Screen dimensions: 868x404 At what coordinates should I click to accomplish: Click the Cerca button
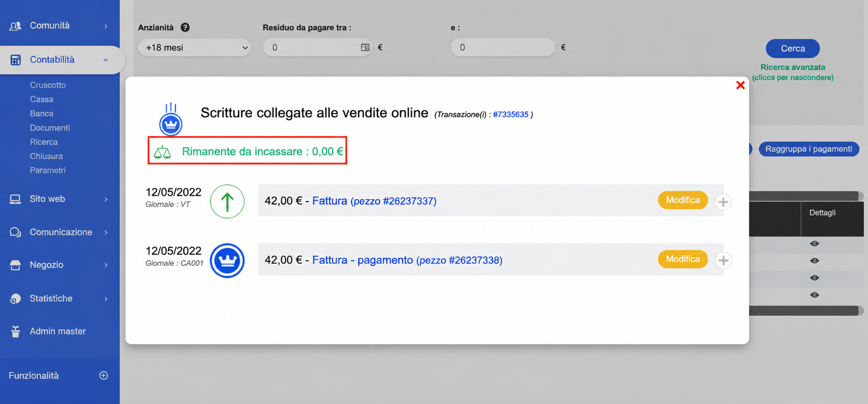pyautogui.click(x=792, y=48)
